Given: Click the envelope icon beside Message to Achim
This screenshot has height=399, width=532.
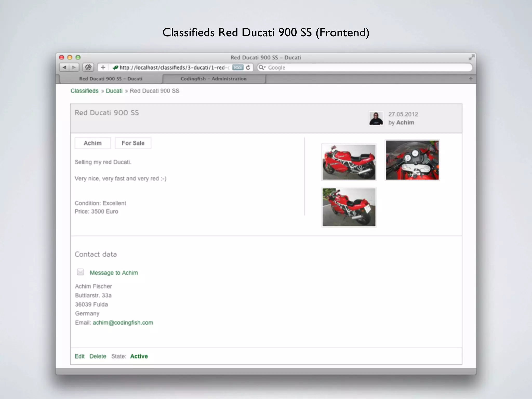Looking at the screenshot, I should [x=81, y=272].
